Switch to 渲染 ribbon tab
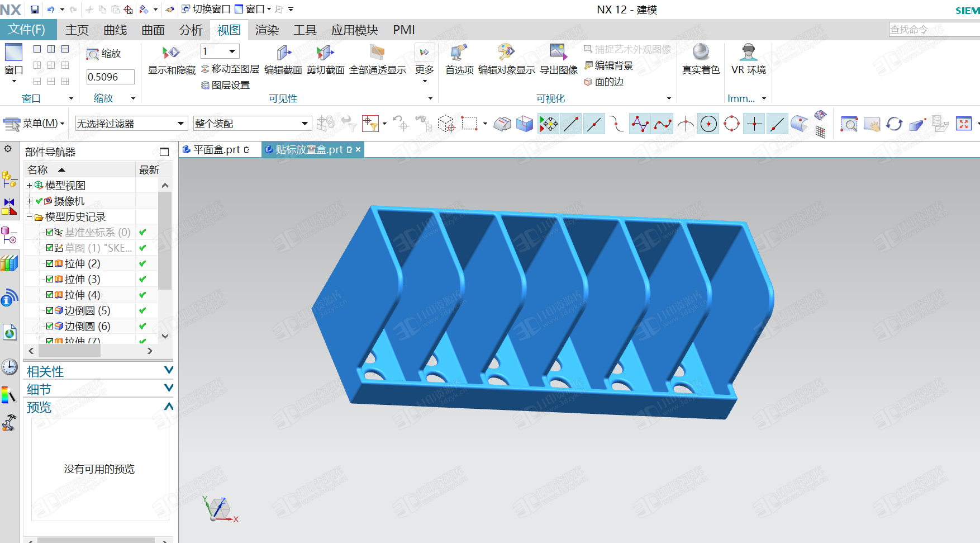Viewport: 980px width, 543px height. tap(267, 30)
